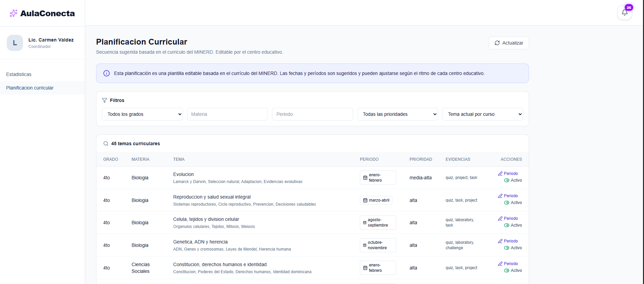
Task: Click the search icon next to 45 temas curriculares
Action: click(x=106, y=144)
